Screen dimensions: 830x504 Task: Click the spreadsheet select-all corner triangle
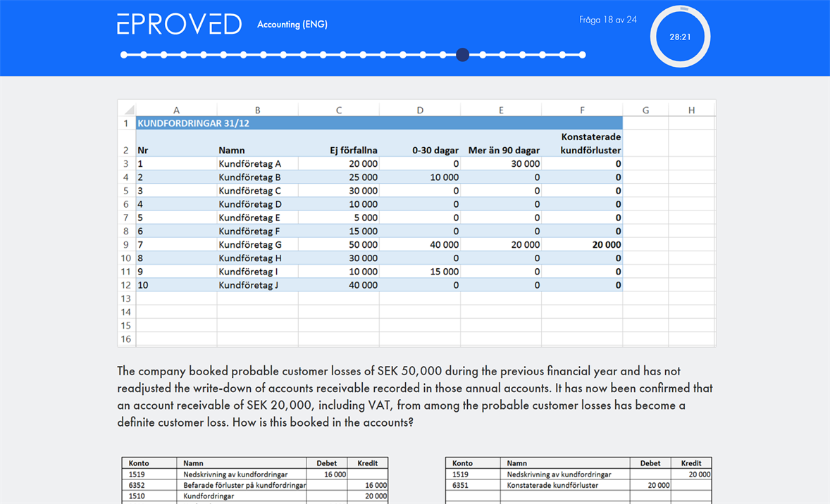point(128,110)
